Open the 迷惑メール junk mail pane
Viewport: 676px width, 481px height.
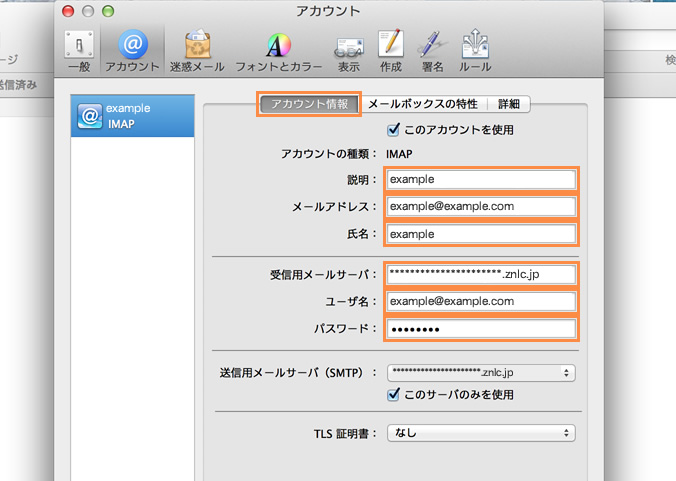click(x=197, y=51)
